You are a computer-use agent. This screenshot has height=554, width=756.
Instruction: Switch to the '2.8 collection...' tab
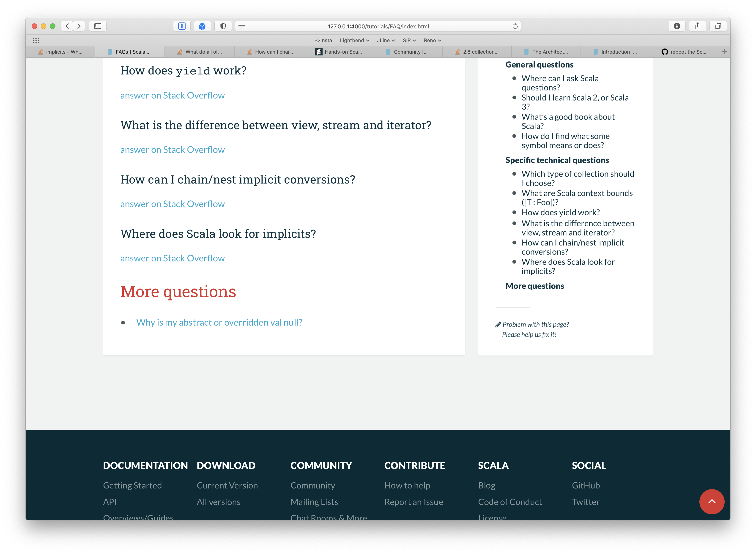[477, 52]
